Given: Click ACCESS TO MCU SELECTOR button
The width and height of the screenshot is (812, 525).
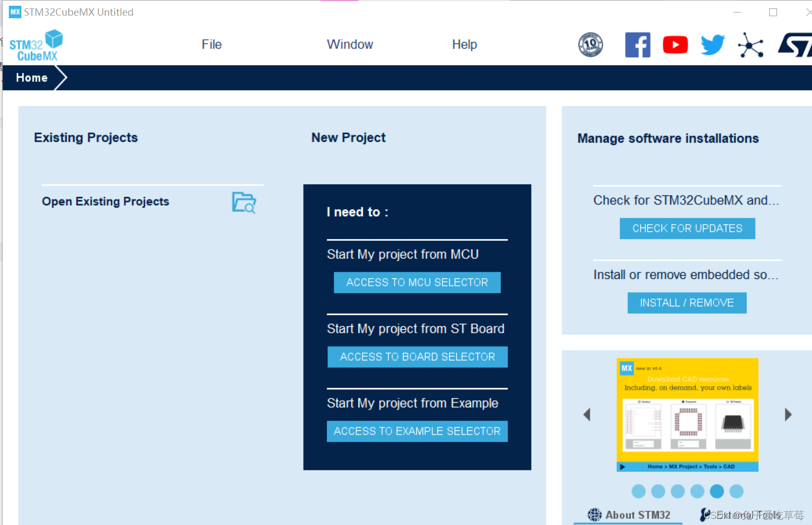Looking at the screenshot, I should [x=417, y=282].
